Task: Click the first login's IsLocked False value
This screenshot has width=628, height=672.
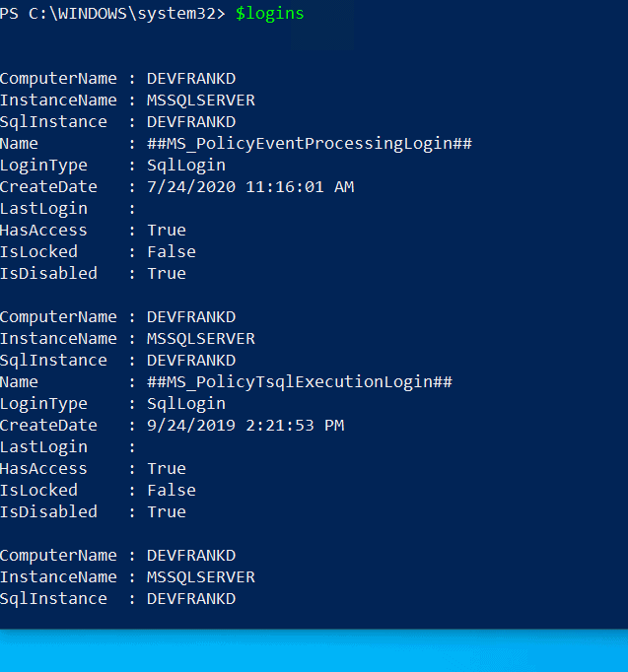Action: pos(171,252)
